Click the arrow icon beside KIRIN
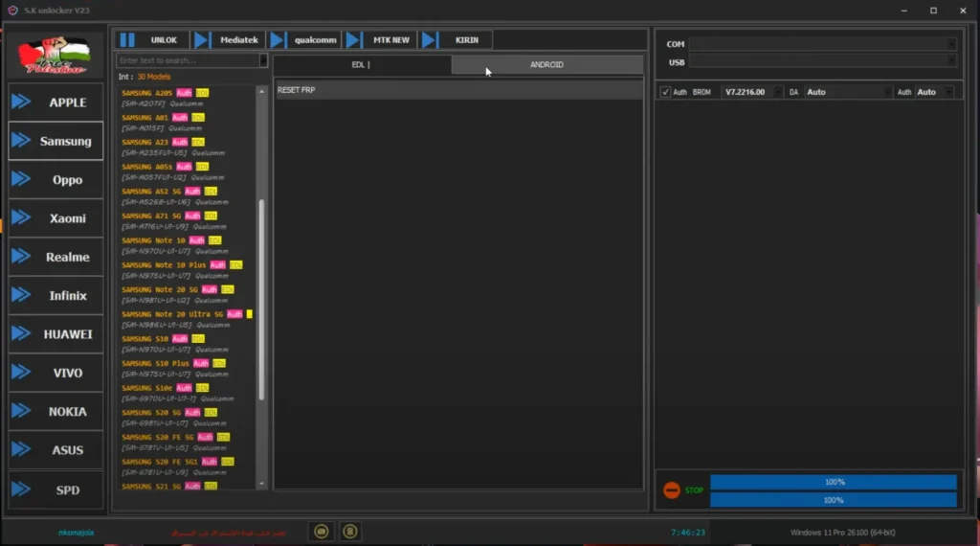The height and width of the screenshot is (546, 980). point(430,40)
